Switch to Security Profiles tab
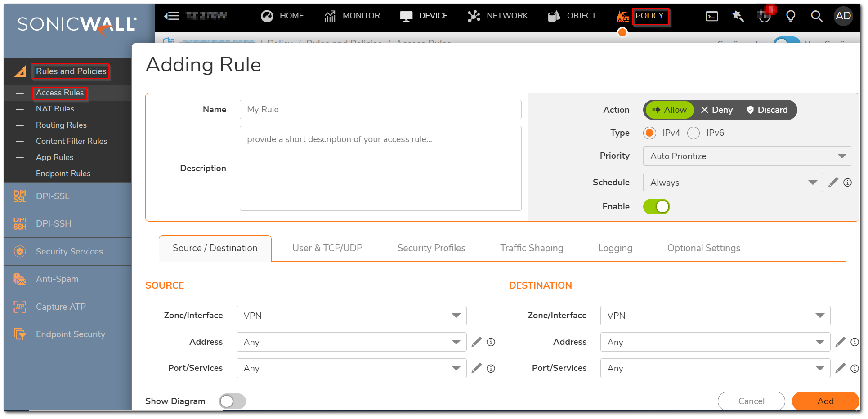This screenshot has height=419, width=868. (431, 248)
